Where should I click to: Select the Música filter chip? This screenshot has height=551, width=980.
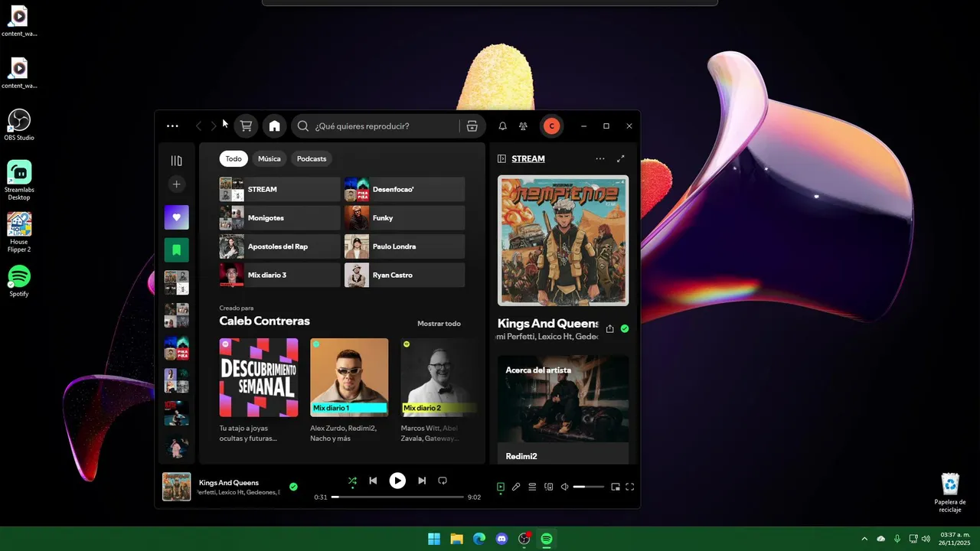269,158
